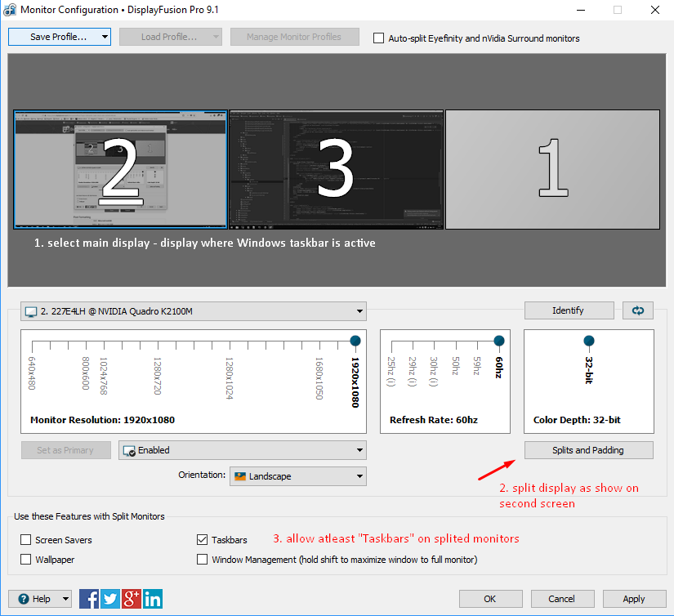Click the Twitter share icon
674x616 pixels.
[110, 599]
